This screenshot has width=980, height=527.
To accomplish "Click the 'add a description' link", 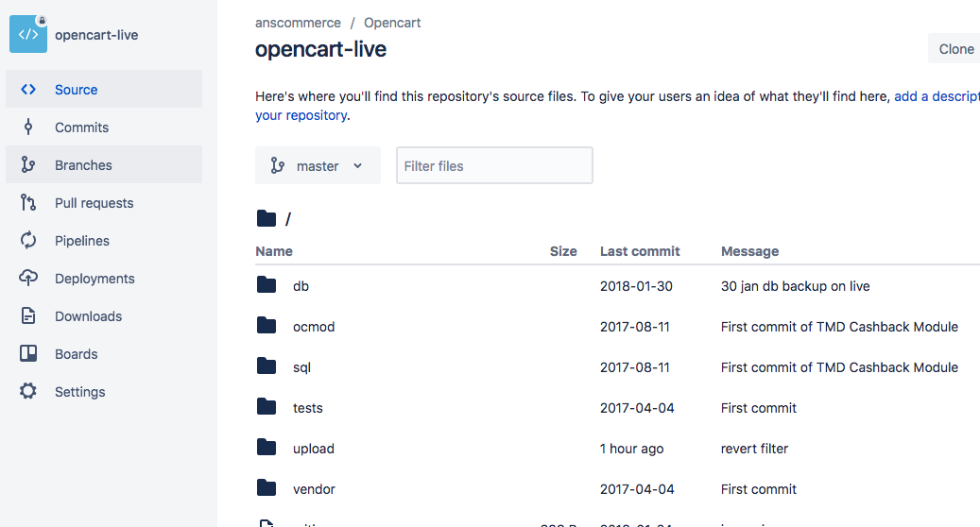I will [937, 96].
